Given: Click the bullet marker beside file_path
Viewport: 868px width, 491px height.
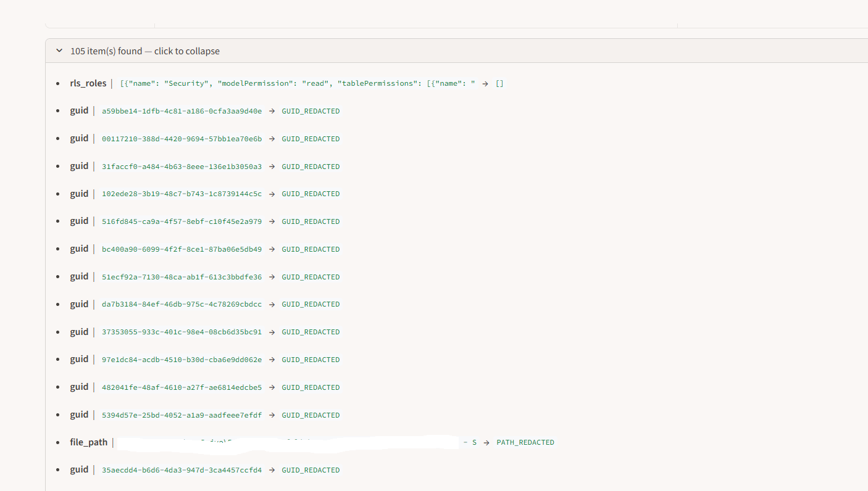Looking at the screenshot, I should pyautogui.click(x=58, y=442).
